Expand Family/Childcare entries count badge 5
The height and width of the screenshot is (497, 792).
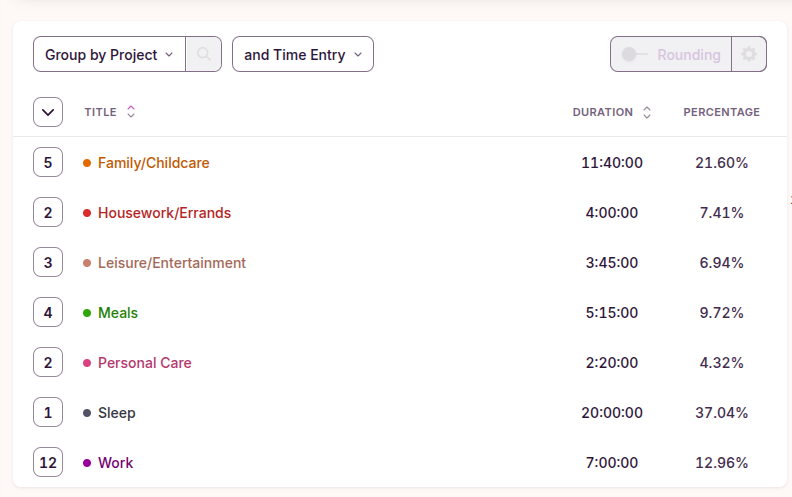(x=48, y=162)
